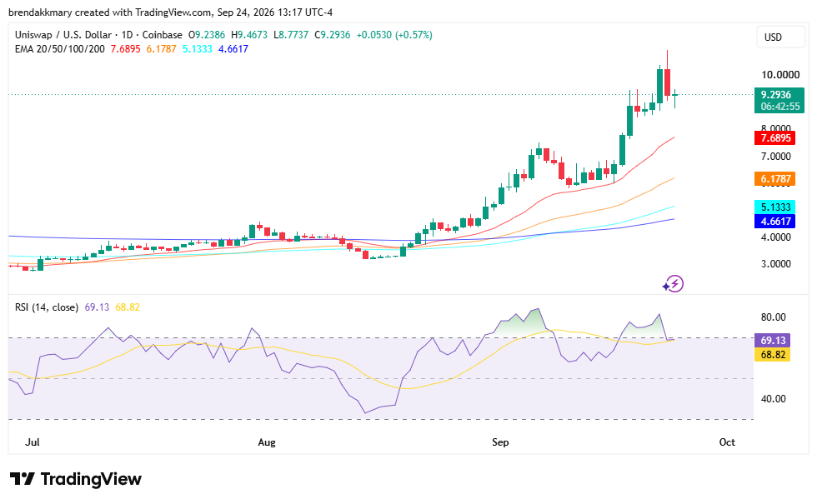Viewport: 817px width, 504px height.
Task: Click the cyan 5.1333 EMA price tag
Action: [774, 207]
